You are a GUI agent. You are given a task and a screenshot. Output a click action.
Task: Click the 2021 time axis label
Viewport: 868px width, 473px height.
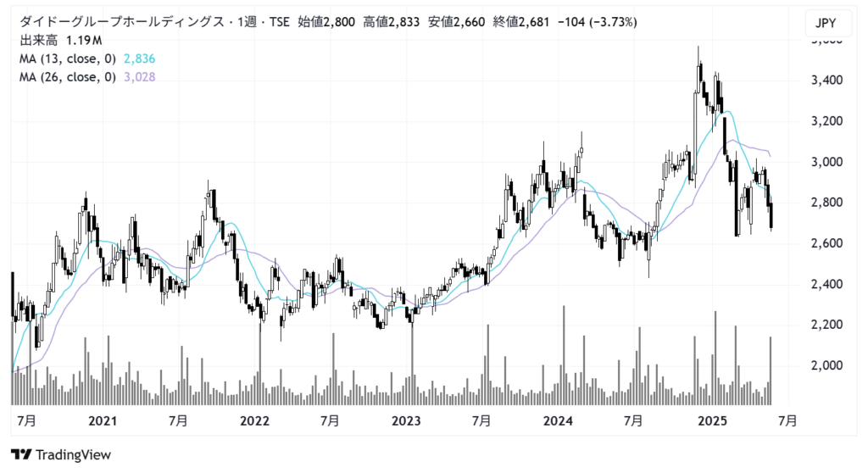point(103,421)
